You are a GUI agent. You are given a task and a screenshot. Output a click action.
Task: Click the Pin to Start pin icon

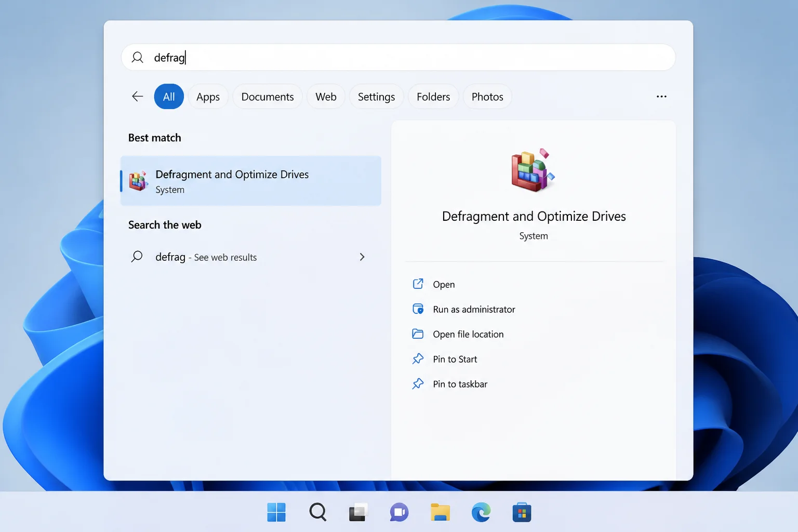click(418, 358)
